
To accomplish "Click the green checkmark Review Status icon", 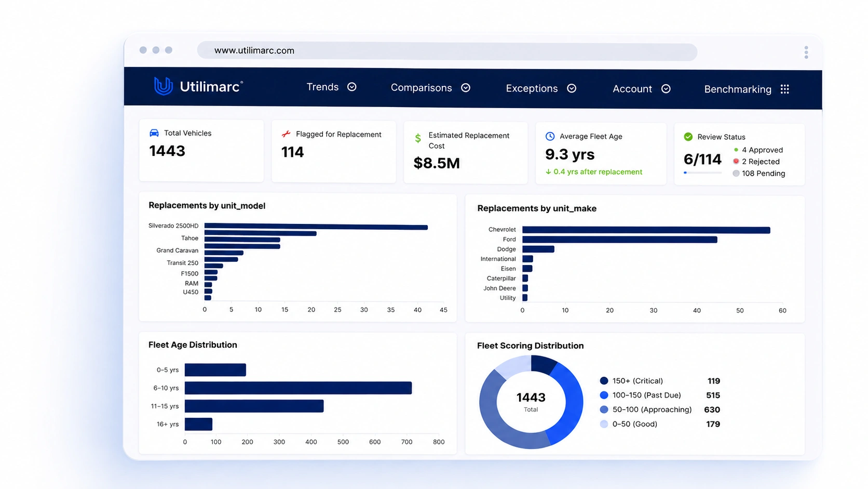I will tap(688, 137).
